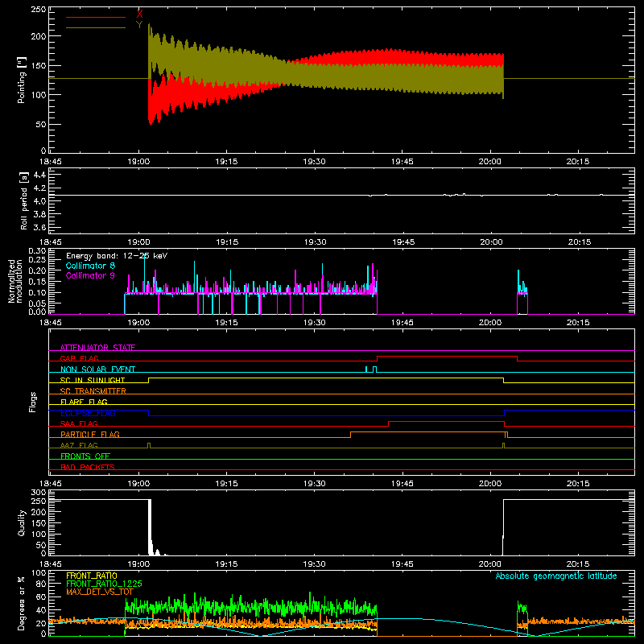Click the '4.0' tick on Roll period axis
This screenshot has height=644, width=644.
(39, 201)
